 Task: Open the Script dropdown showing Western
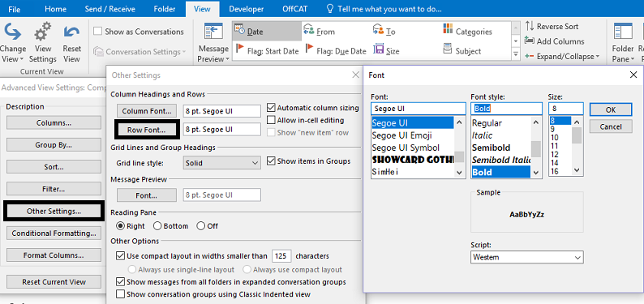click(527, 258)
